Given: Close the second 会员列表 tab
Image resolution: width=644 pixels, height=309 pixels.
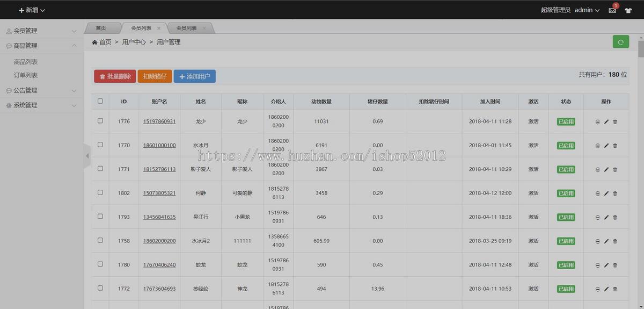Looking at the screenshot, I should tap(204, 28).
